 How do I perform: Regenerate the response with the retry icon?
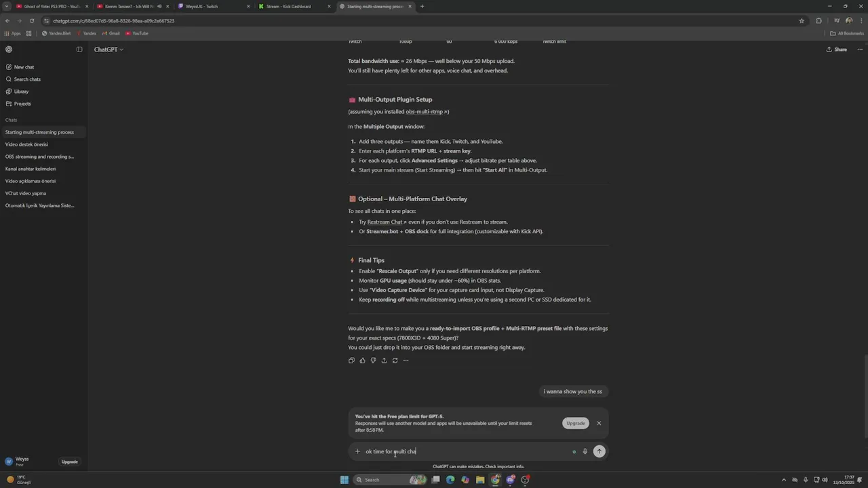(395, 361)
